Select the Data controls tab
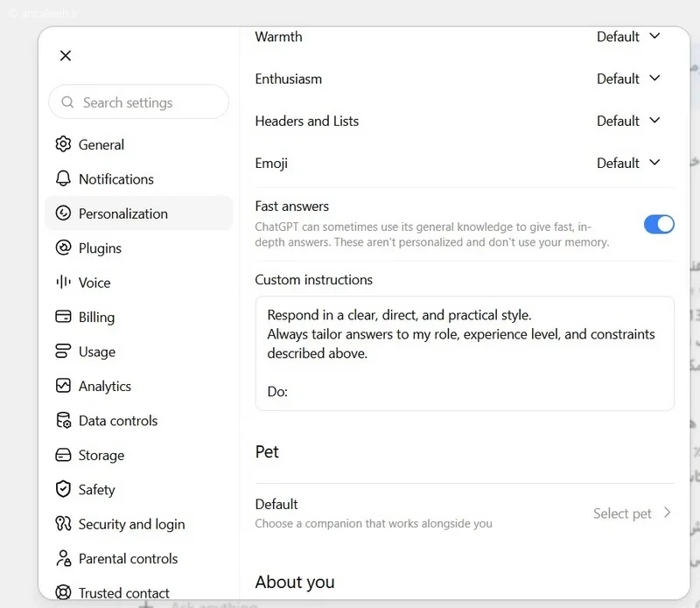Viewport: 700px width, 608px height. (x=138, y=420)
